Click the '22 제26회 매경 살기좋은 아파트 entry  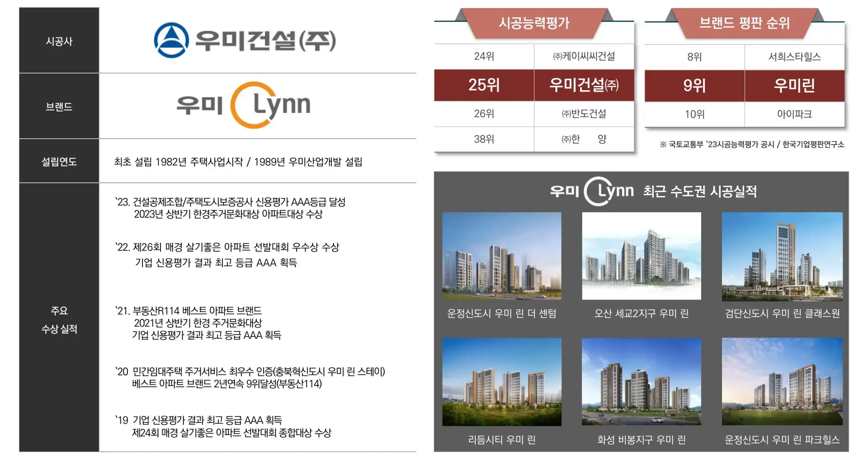(227, 247)
